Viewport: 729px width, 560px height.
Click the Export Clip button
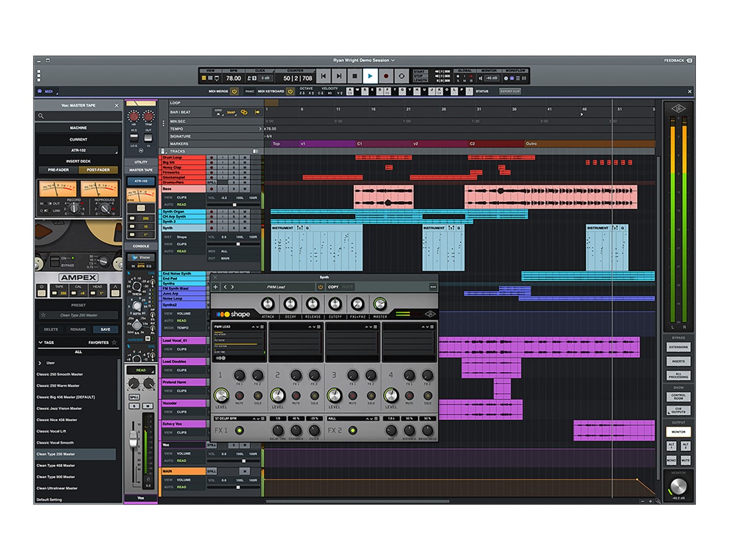(x=510, y=92)
